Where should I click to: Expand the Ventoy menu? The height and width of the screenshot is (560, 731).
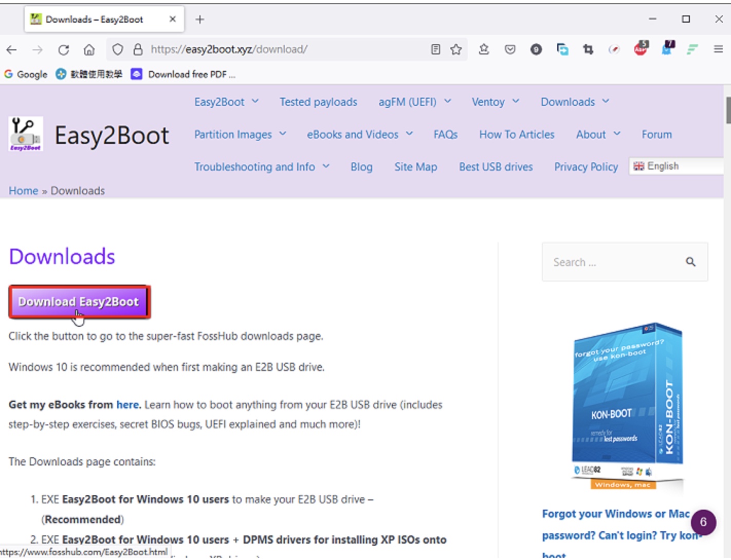tap(496, 102)
